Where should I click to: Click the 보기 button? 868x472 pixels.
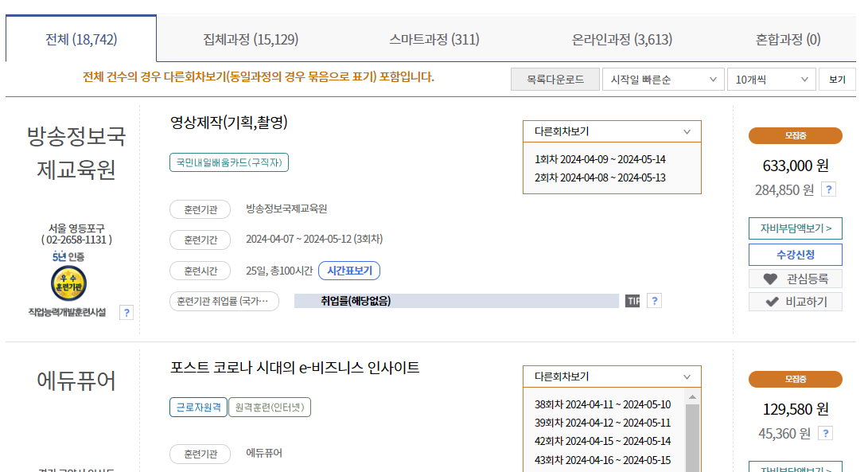837,80
